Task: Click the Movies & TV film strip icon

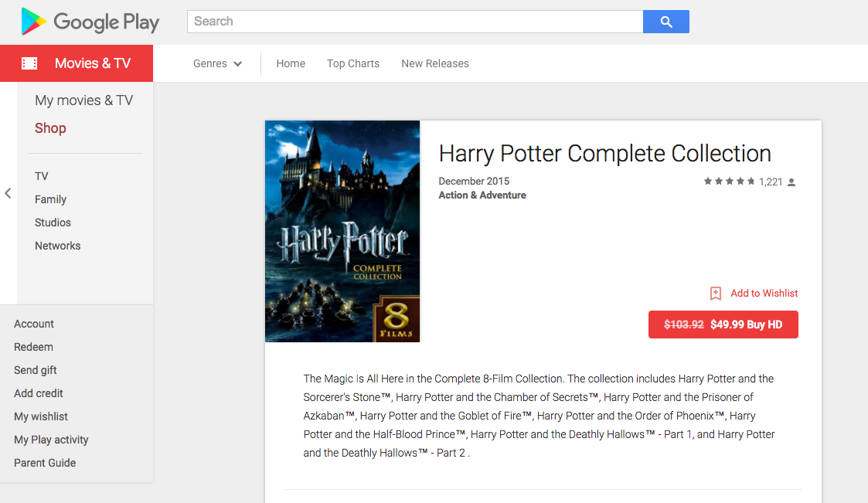Action: coord(29,63)
